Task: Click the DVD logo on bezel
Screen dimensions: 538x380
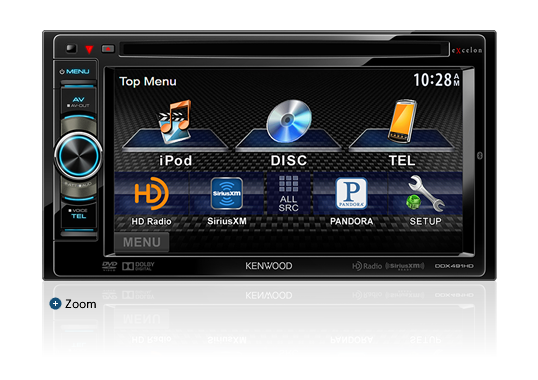Action: coord(110,266)
